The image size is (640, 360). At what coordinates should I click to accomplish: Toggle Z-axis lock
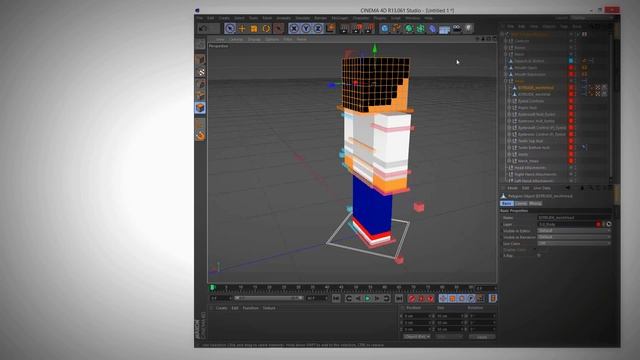point(318,28)
